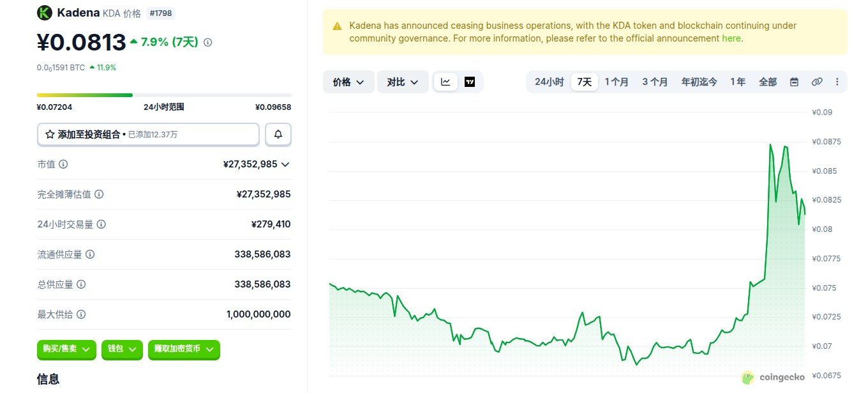Copy the chart link icon
This screenshot has width=868, height=393.
tap(816, 82)
